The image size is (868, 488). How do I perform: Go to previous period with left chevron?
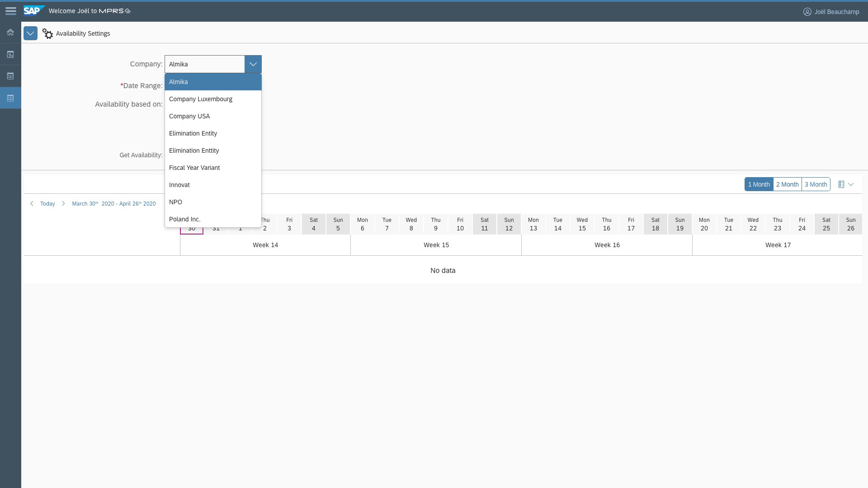tap(32, 204)
